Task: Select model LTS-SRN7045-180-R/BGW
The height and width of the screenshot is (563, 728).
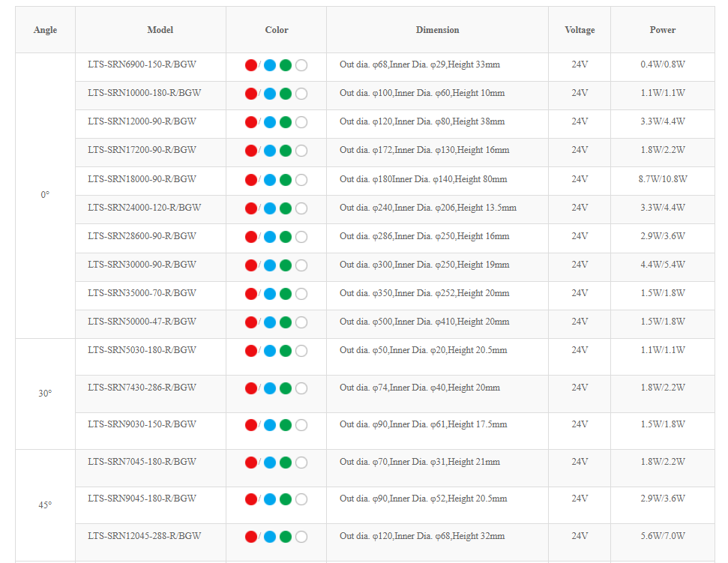Action: (x=142, y=462)
